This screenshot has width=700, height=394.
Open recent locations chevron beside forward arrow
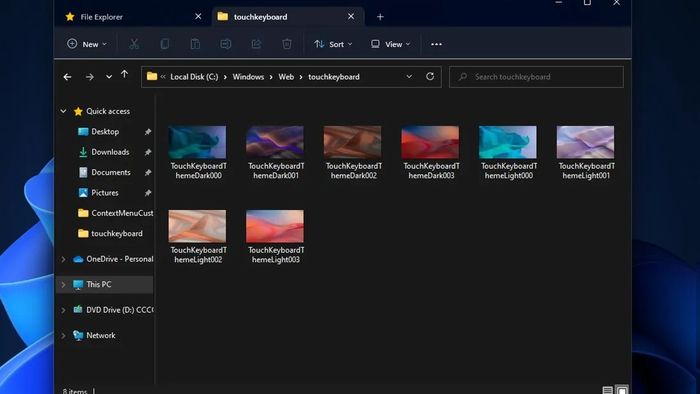click(x=109, y=77)
